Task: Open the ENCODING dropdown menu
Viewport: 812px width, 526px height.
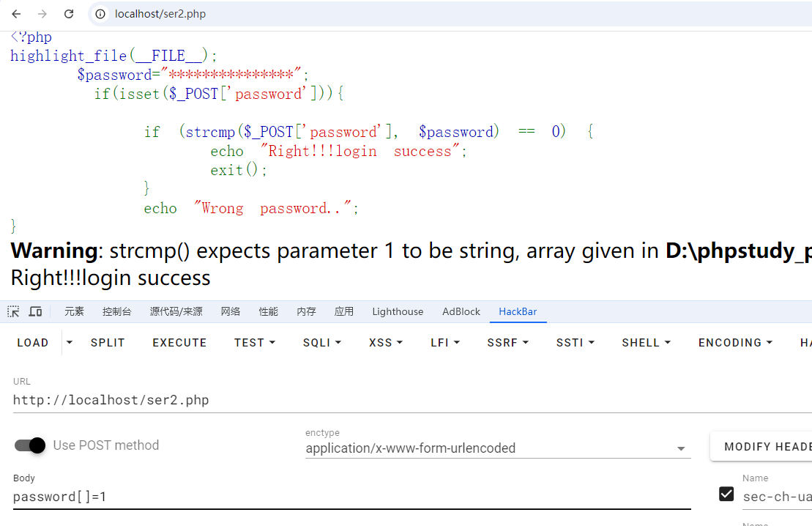Action: point(735,342)
